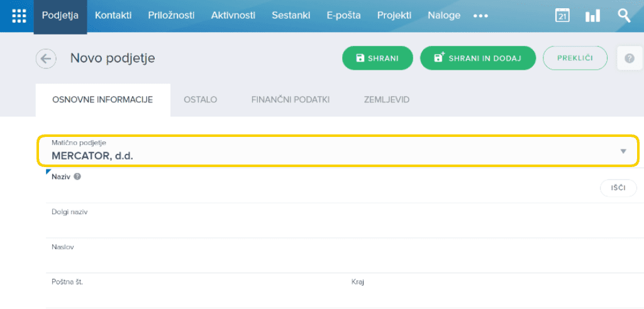The image size is (644, 309).
Task: Click into the Naslov field
Action: pos(345,255)
